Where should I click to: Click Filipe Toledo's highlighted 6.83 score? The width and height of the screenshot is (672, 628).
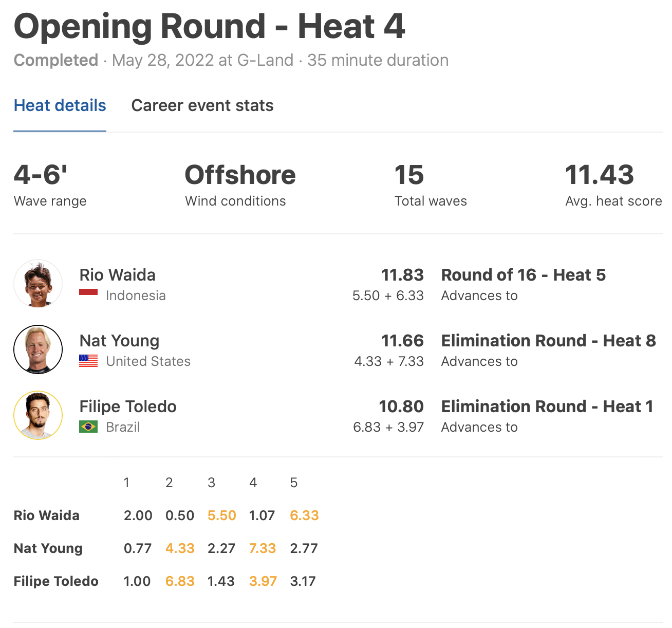(180, 581)
